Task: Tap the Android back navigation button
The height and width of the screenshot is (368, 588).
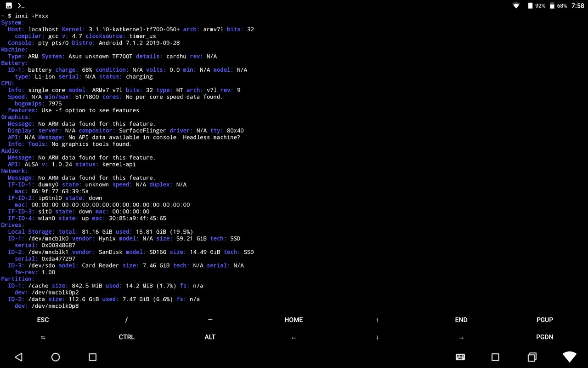Action: point(19,357)
